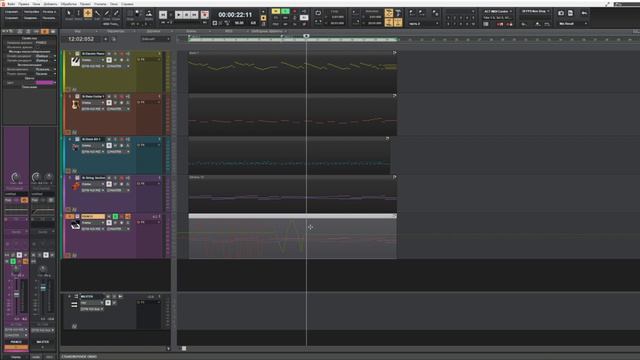This screenshot has height=360, width=640.
Task: Toggle global mute yellow M in Mix module
Action: pos(276,11)
